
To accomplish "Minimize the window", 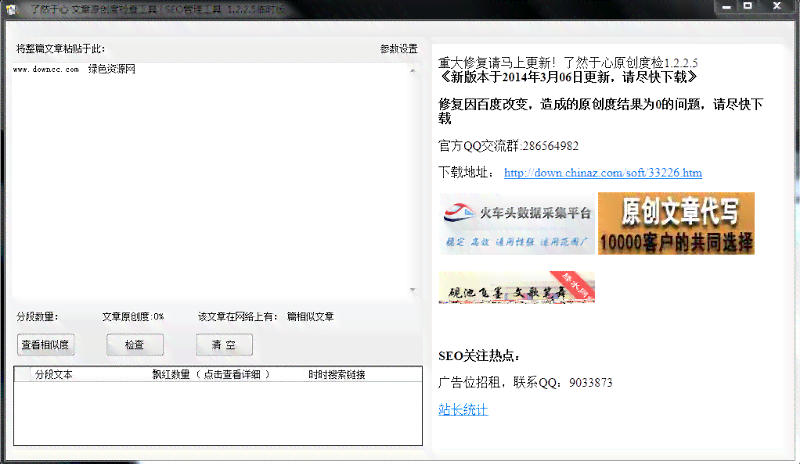I will 727,6.
